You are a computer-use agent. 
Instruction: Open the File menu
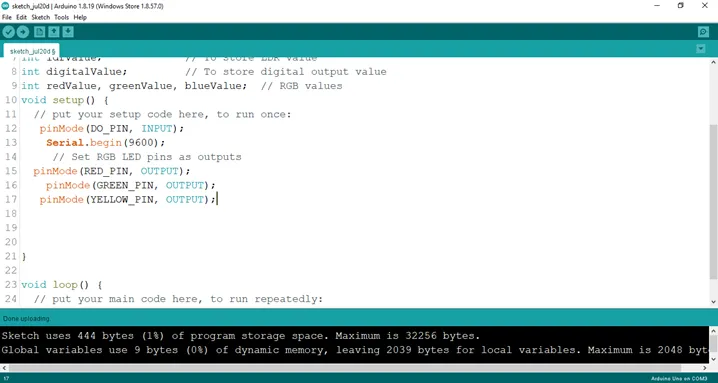click(6, 17)
